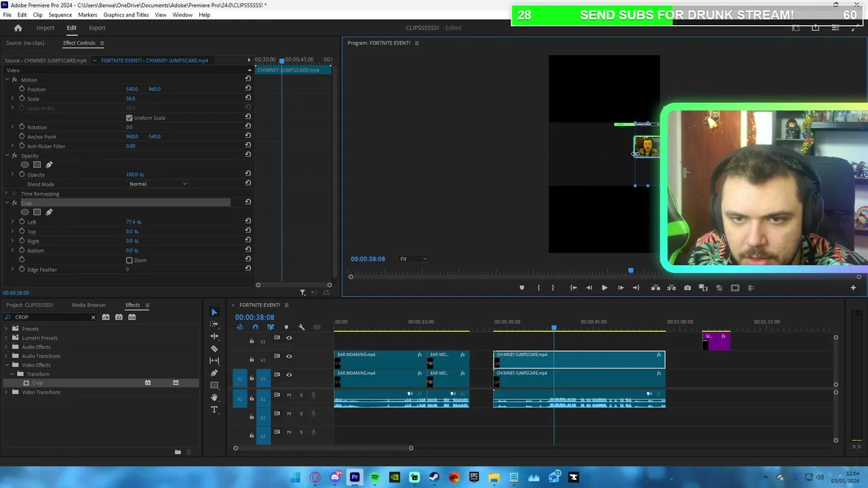Expand the Crop Left property twirl
The width and height of the screenshot is (868, 488).
tap(12, 222)
